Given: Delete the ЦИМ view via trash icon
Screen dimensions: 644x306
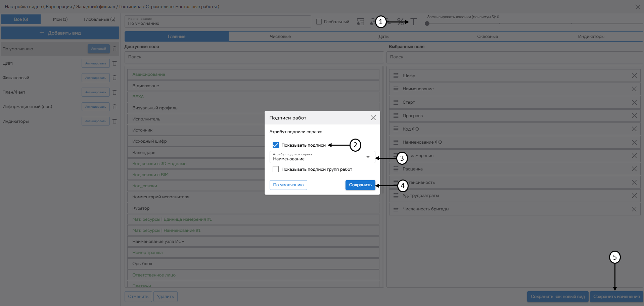Looking at the screenshot, I should [x=114, y=63].
